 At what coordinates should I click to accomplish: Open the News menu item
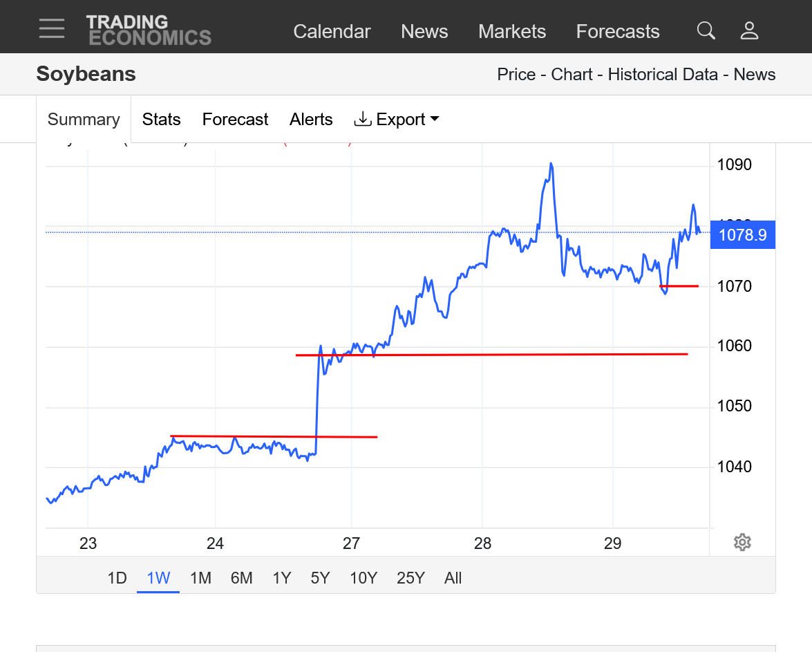(x=424, y=32)
